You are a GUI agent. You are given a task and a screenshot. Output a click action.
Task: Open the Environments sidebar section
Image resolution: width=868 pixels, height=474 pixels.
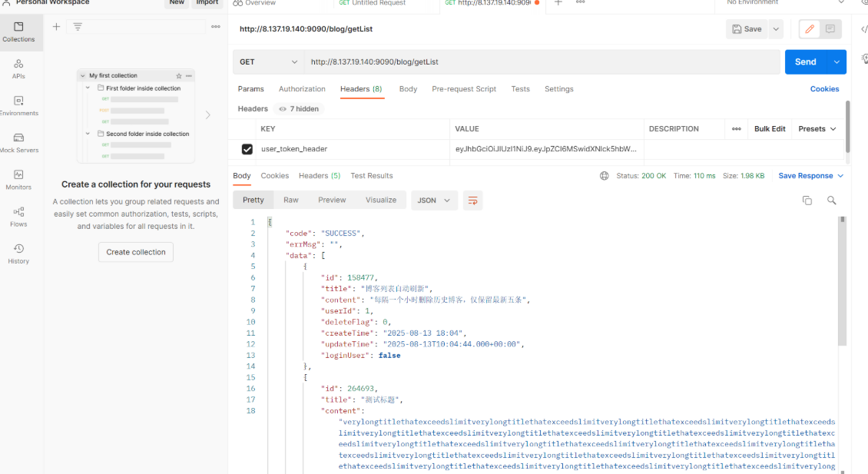click(19, 106)
